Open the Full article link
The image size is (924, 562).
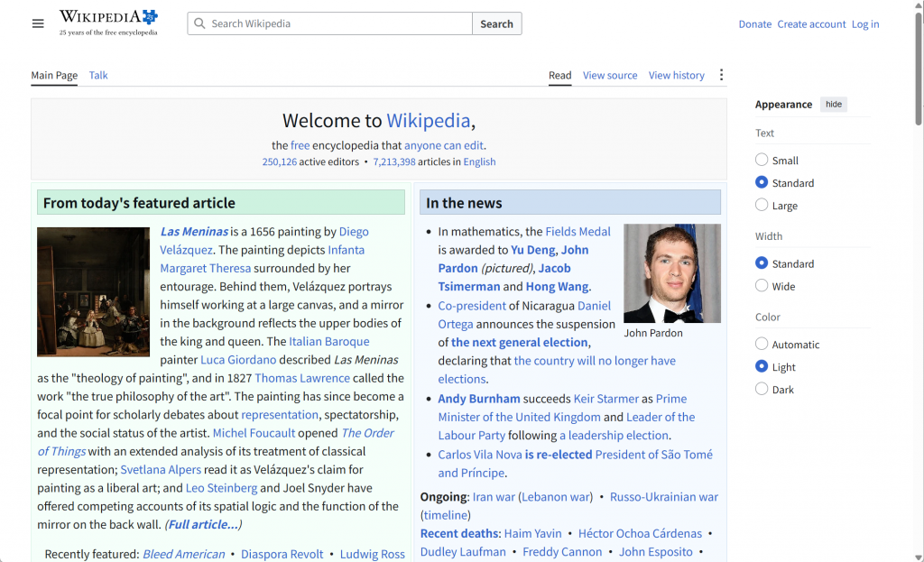[x=203, y=524]
